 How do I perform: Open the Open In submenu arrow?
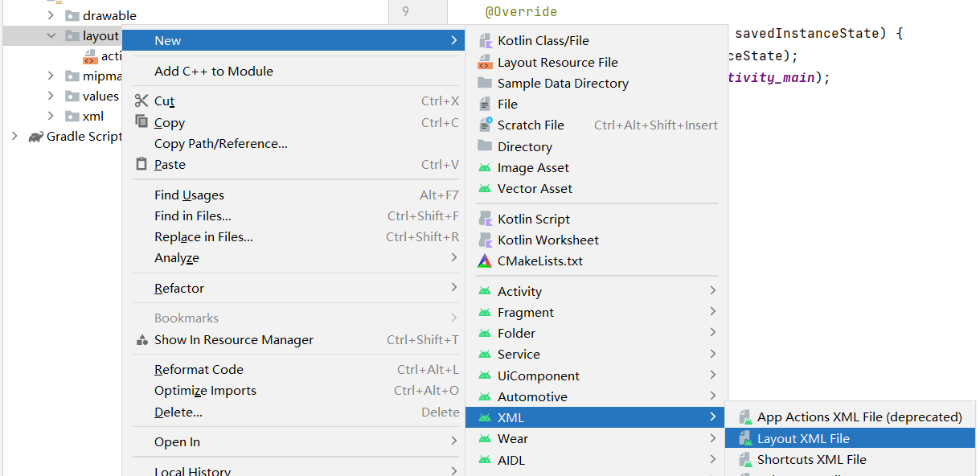(454, 441)
